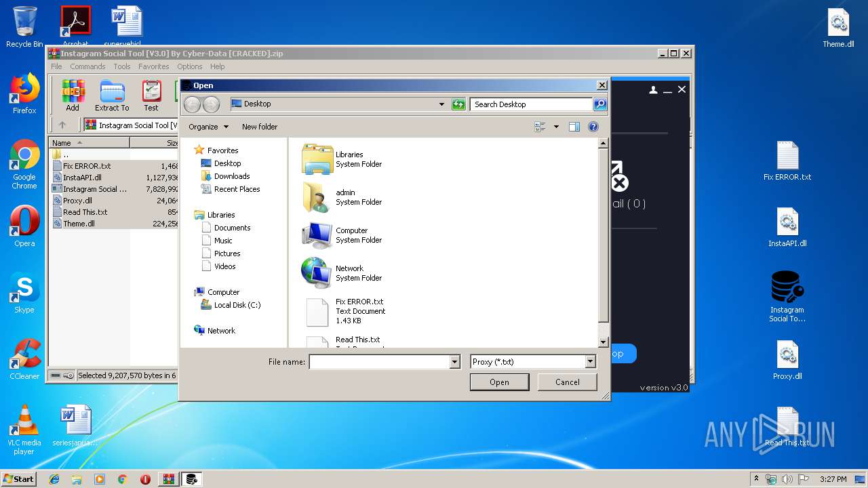This screenshot has width=868, height=488.
Task: Open help via the question mark icon
Action: tap(593, 127)
